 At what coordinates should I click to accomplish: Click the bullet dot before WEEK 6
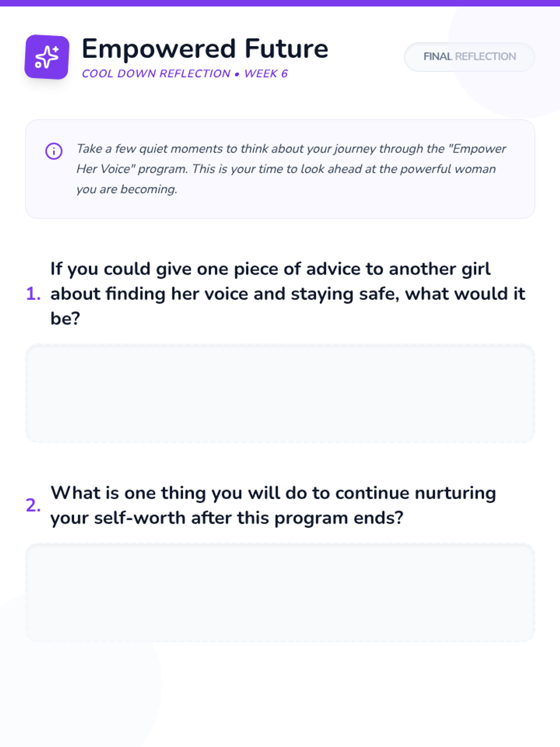click(237, 74)
